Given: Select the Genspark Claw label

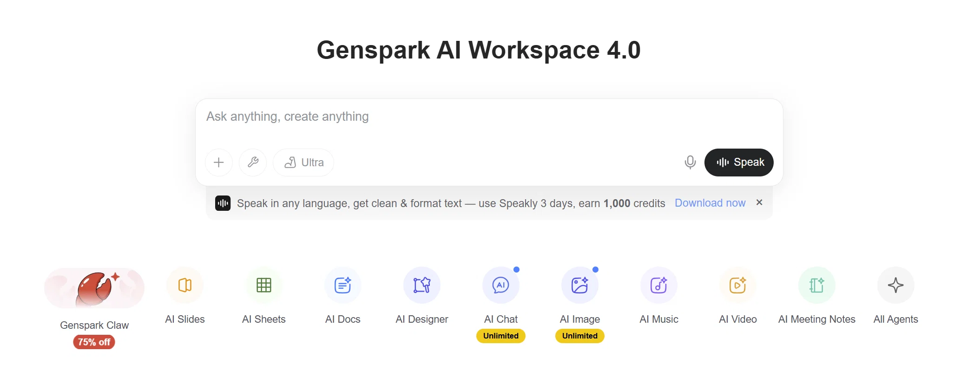Looking at the screenshot, I should [x=94, y=325].
